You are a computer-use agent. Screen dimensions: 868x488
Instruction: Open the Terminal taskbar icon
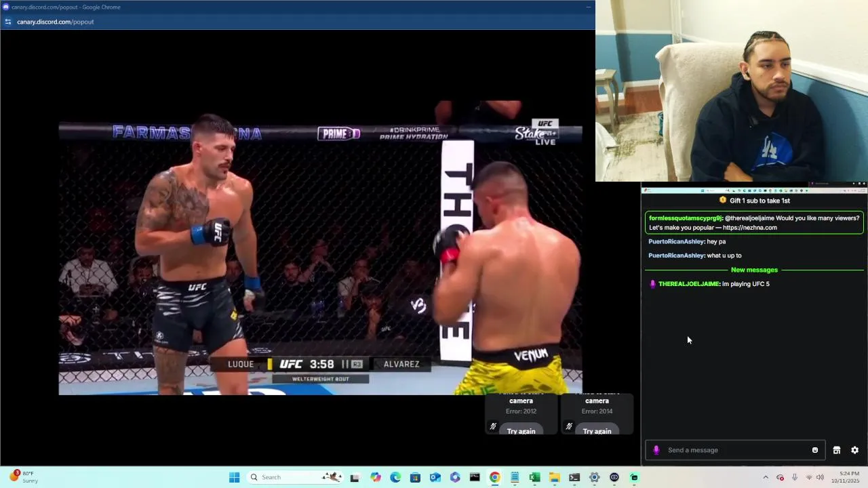(574, 477)
